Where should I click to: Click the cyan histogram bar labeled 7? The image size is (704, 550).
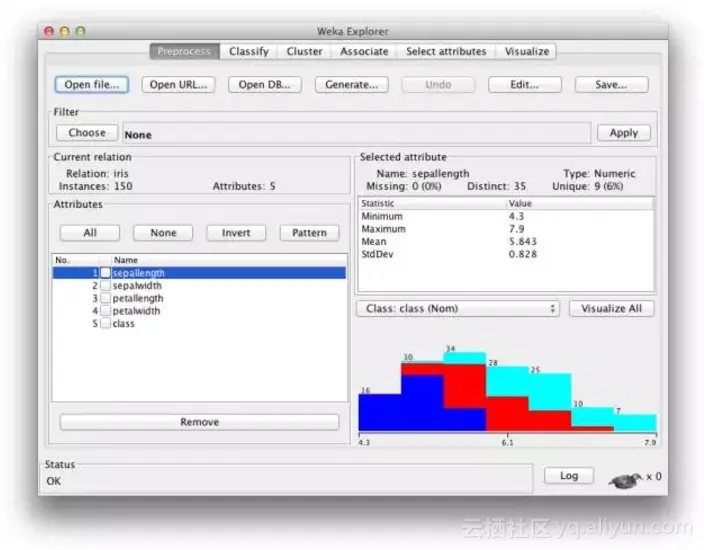pyautogui.click(x=635, y=423)
